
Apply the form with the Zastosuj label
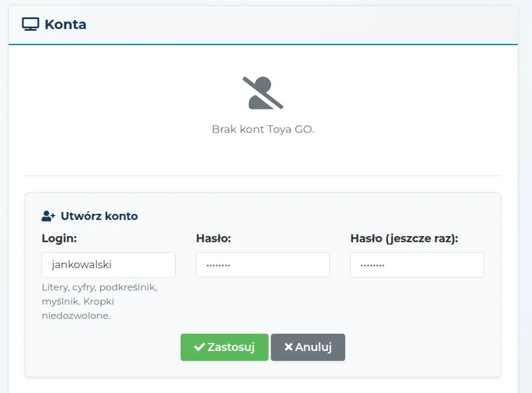[x=231, y=347]
